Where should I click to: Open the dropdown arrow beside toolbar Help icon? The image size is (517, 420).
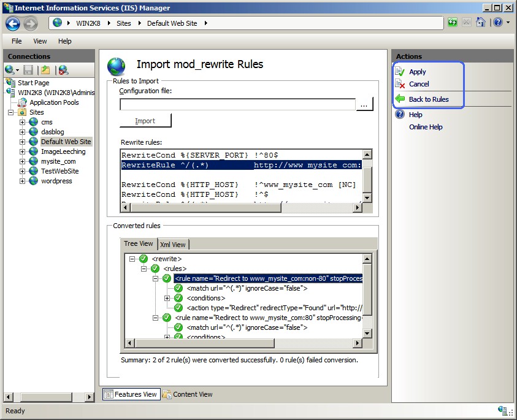[508, 23]
